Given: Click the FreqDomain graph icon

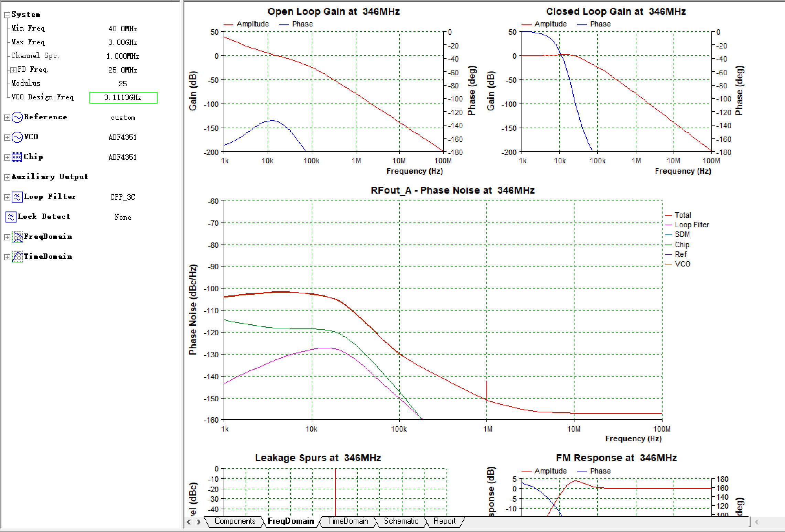Looking at the screenshot, I should point(17,237).
